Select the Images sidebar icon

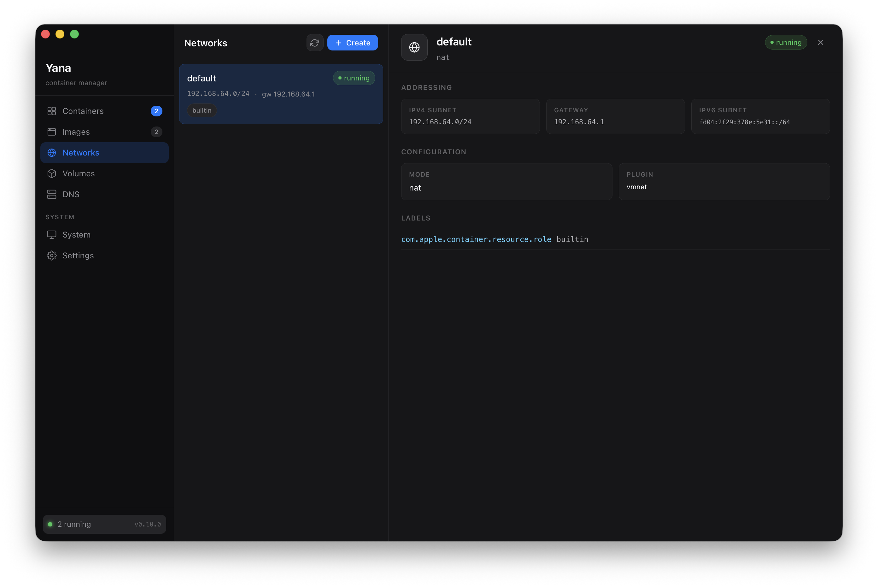click(52, 132)
